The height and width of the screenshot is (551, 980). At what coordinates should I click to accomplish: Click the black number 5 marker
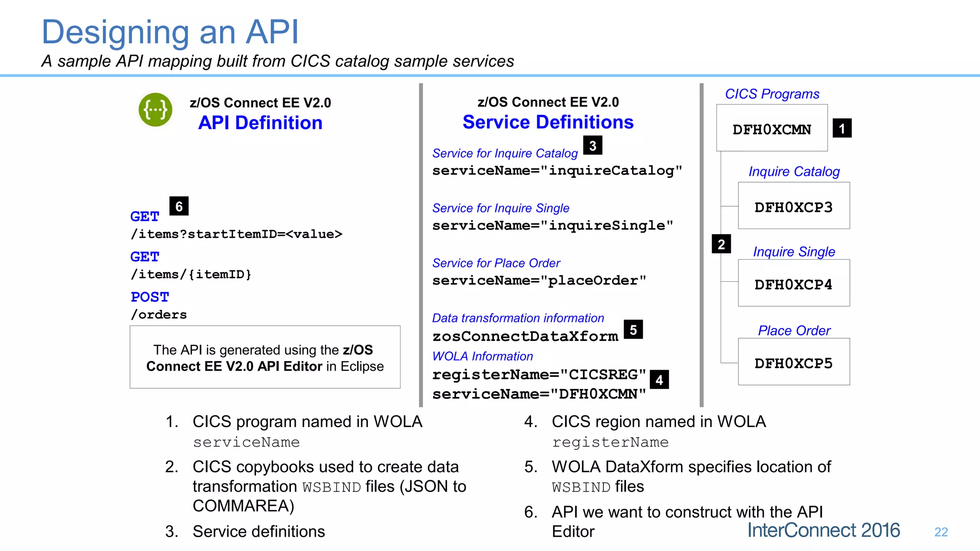(x=633, y=330)
